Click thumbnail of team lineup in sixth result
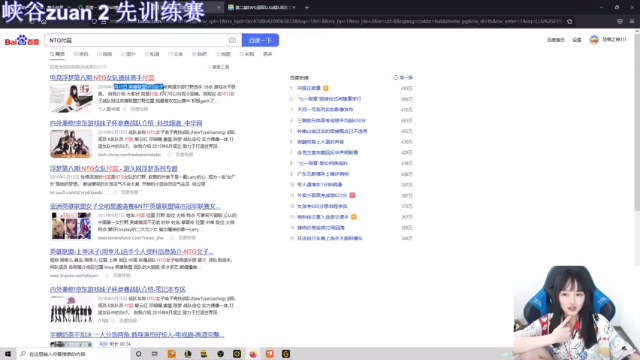 [71, 310]
